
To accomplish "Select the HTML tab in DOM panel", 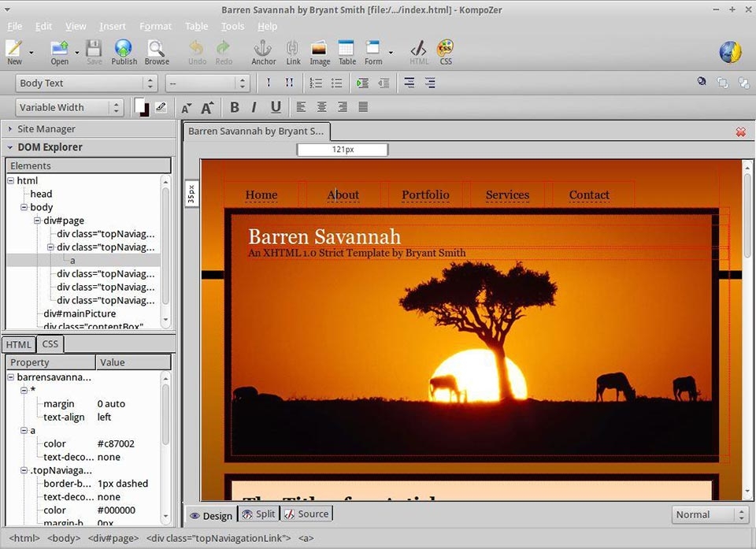I will pos(18,344).
